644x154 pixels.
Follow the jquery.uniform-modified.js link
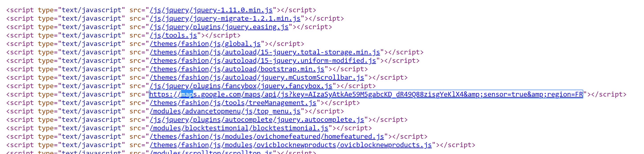pos(263,61)
